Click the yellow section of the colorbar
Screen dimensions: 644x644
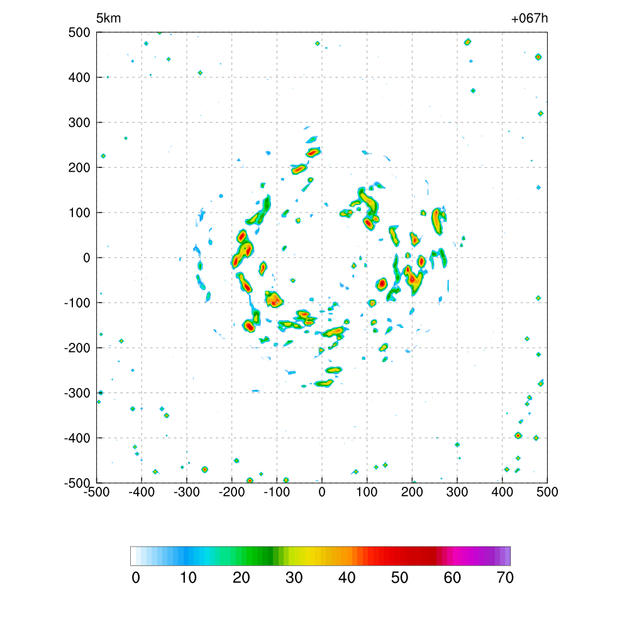pos(306,556)
